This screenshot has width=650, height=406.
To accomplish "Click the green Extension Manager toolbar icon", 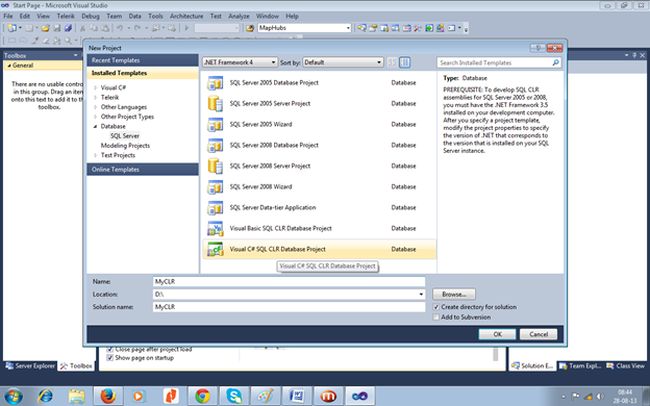I will pos(429,28).
